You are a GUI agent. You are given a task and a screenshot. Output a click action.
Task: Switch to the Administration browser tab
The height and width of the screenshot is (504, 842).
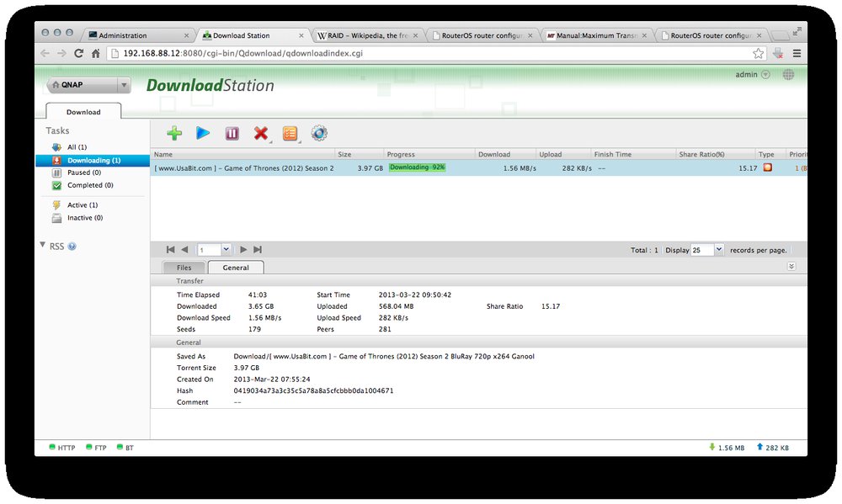click(x=139, y=35)
